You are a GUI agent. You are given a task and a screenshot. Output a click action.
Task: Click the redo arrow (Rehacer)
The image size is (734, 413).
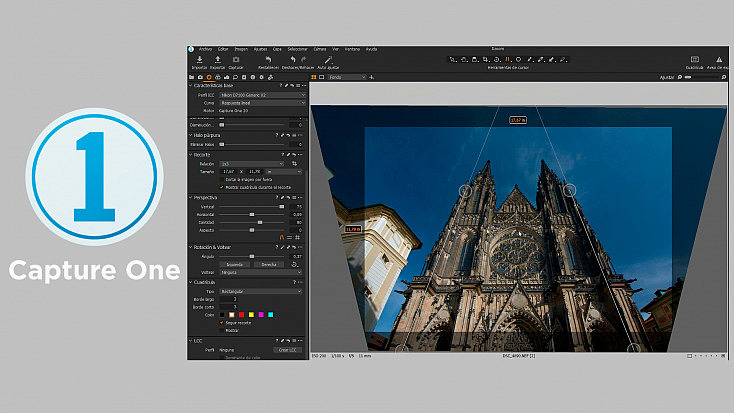303,59
